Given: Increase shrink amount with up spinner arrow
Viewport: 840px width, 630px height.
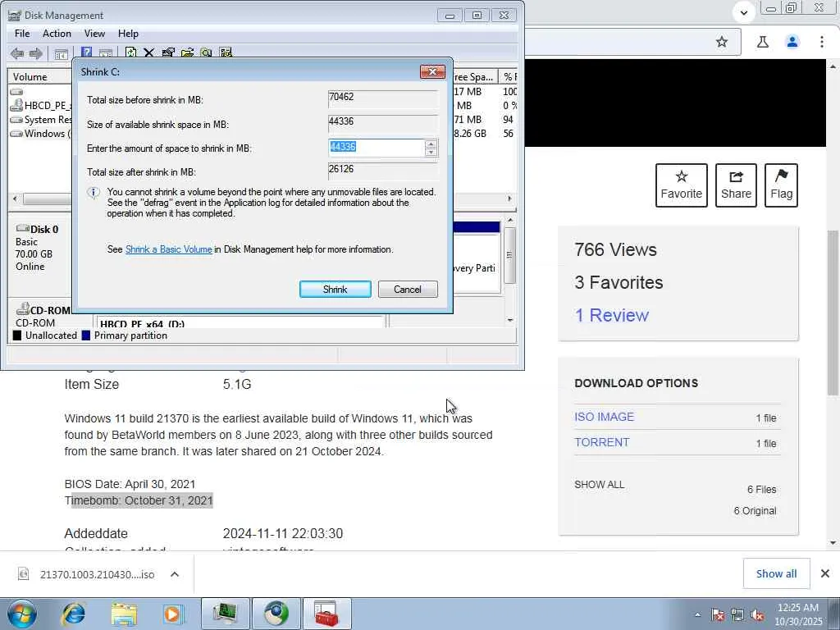Looking at the screenshot, I should (x=431, y=144).
